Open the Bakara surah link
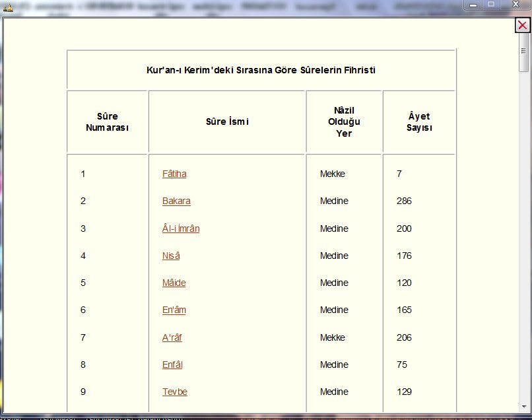Screen dimensions: 532x420 pos(176,201)
